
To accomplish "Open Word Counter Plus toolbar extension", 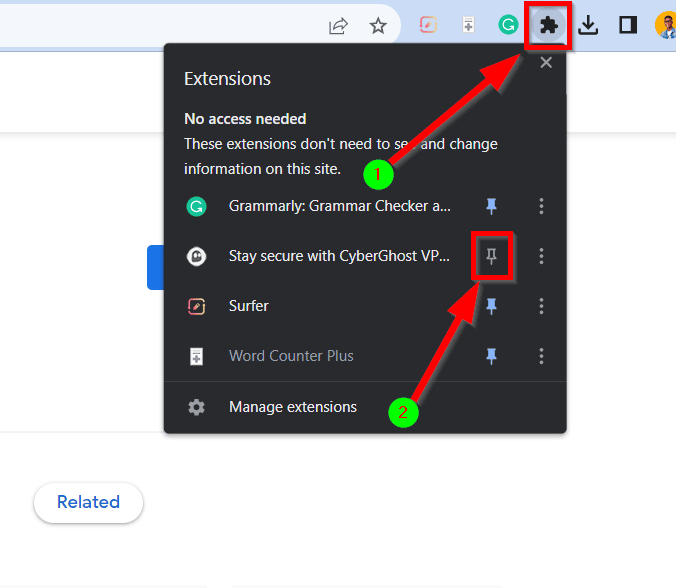I will (468, 25).
